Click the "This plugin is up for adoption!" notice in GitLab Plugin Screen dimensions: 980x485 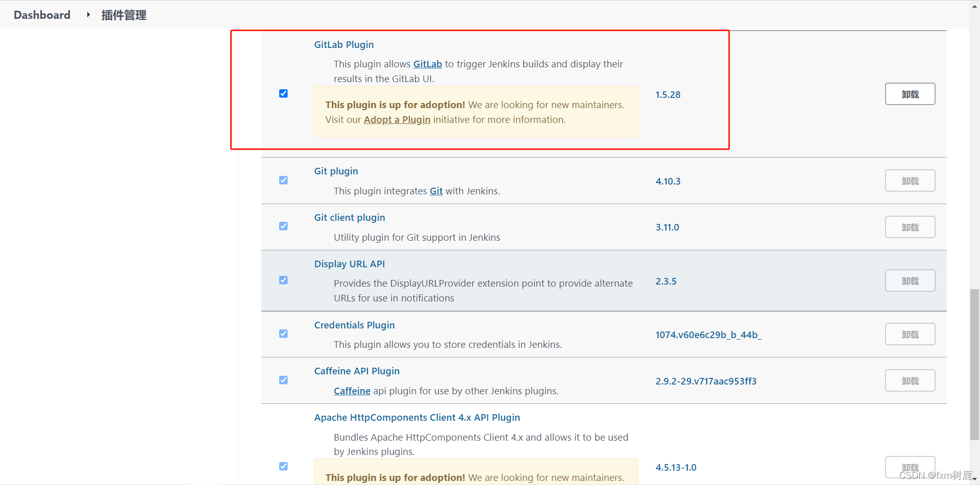point(476,112)
